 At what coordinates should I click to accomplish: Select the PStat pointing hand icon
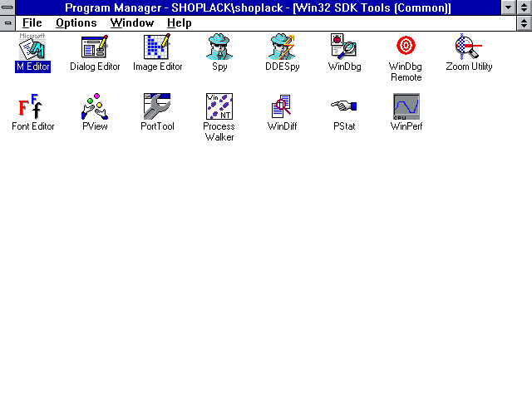[x=343, y=106]
